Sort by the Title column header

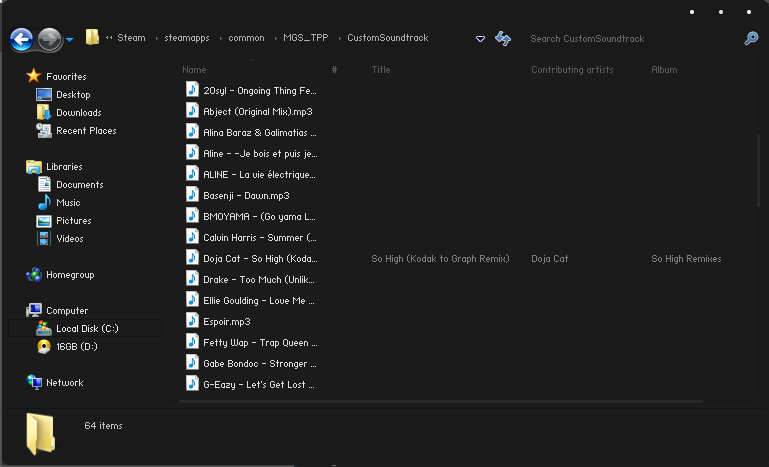pos(381,70)
